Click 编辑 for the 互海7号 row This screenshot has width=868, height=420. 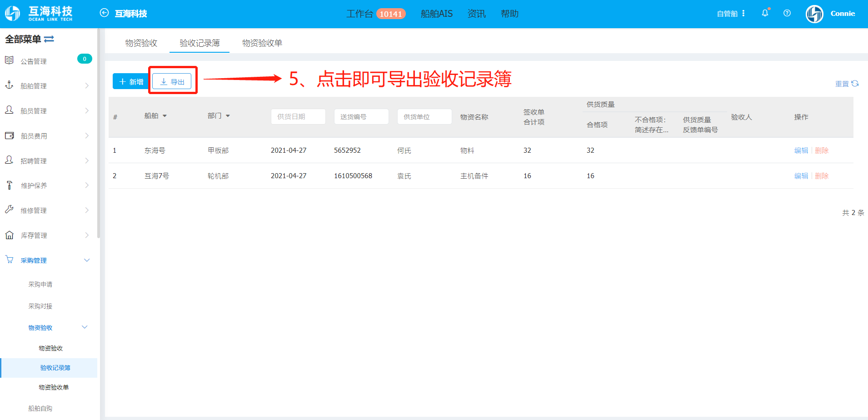[x=801, y=176]
